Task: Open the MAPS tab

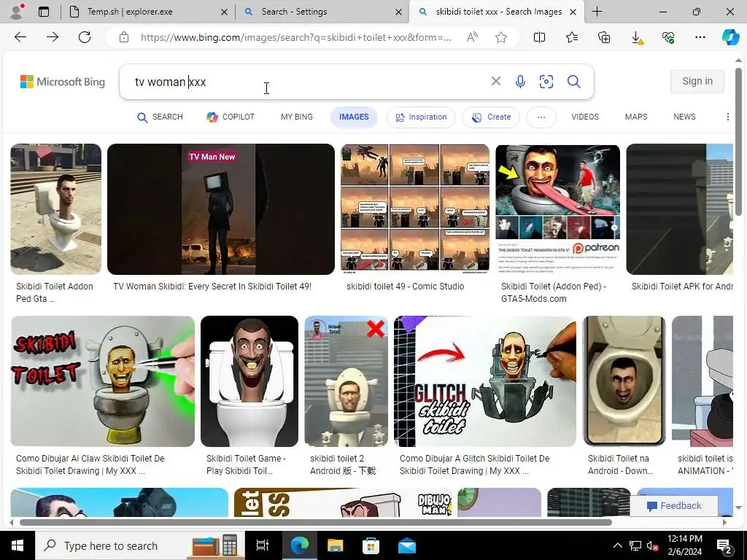Action: [636, 117]
